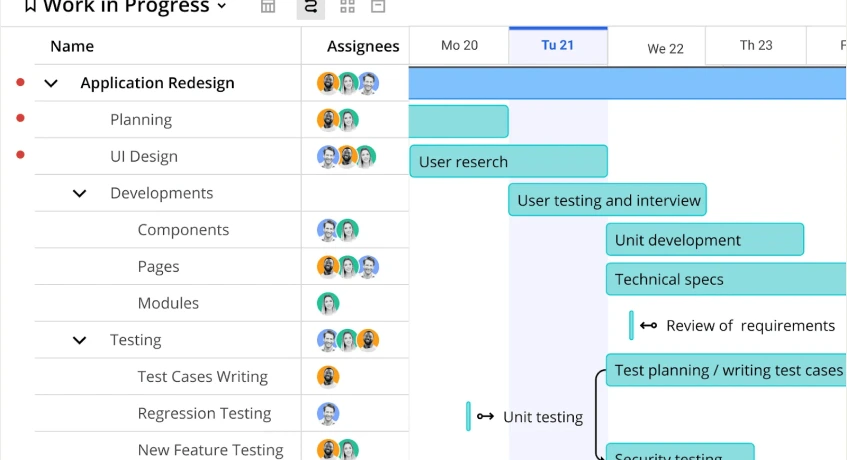Toggle the red status dot beside UI Design
This screenshot has height=460, width=847.
20,156
